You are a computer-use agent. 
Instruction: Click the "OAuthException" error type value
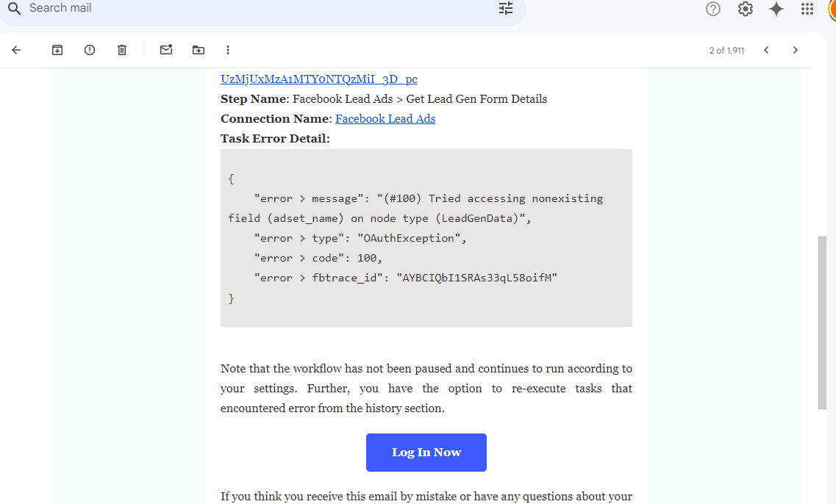pyautogui.click(x=409, y=238)
